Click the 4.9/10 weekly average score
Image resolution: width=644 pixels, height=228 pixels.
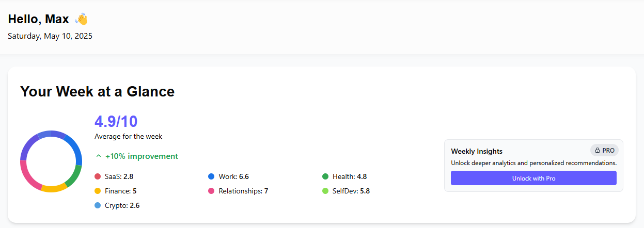(116, 122)
